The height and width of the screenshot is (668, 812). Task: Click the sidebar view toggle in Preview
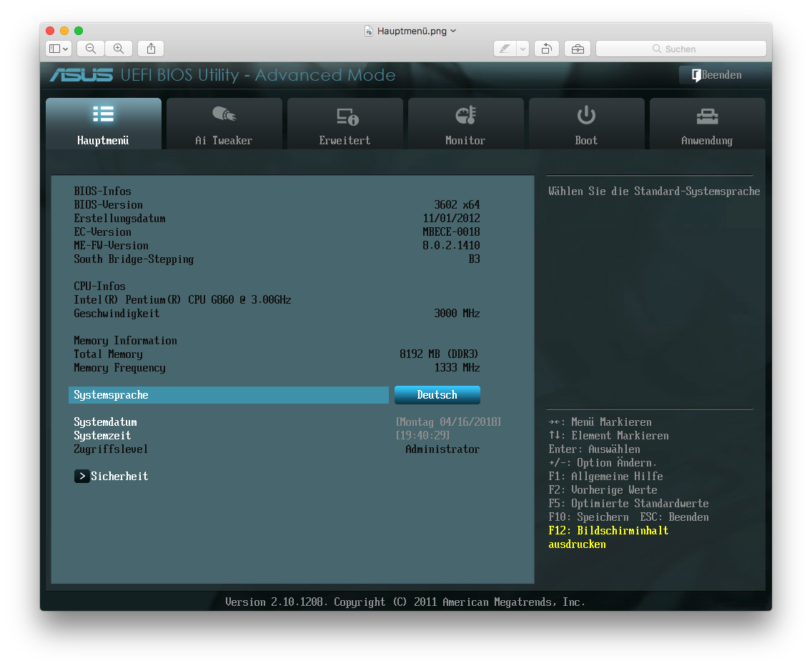(x=59, y=49)
